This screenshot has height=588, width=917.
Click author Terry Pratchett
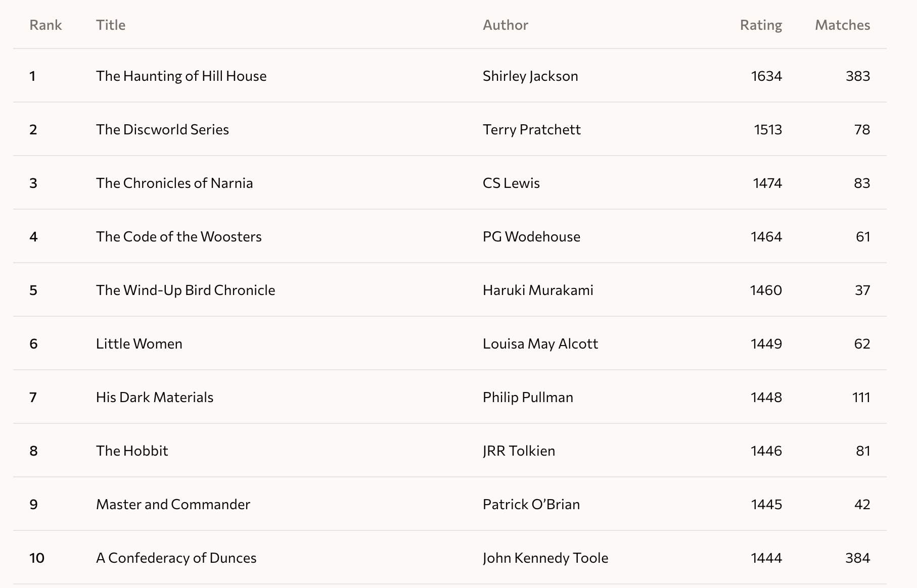pyautogui.click(x=532, y=129)
